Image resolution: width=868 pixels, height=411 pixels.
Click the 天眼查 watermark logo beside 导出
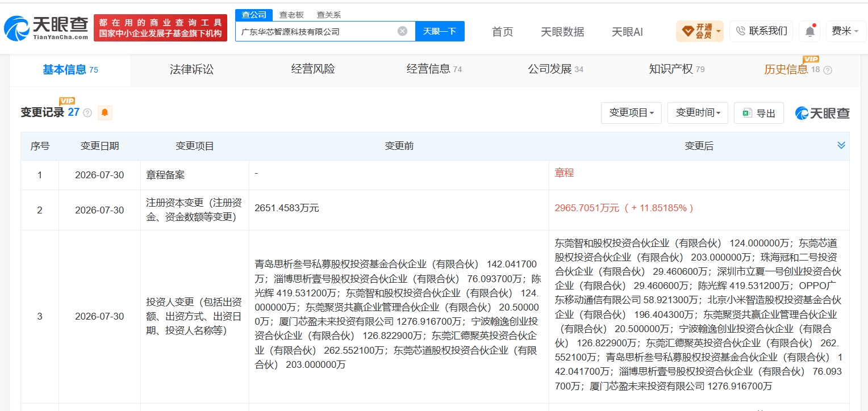tap(822, 113)
